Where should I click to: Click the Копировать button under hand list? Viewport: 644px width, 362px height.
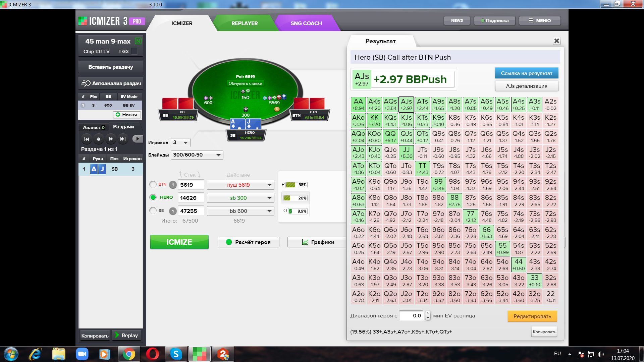(x=95, y=336)
